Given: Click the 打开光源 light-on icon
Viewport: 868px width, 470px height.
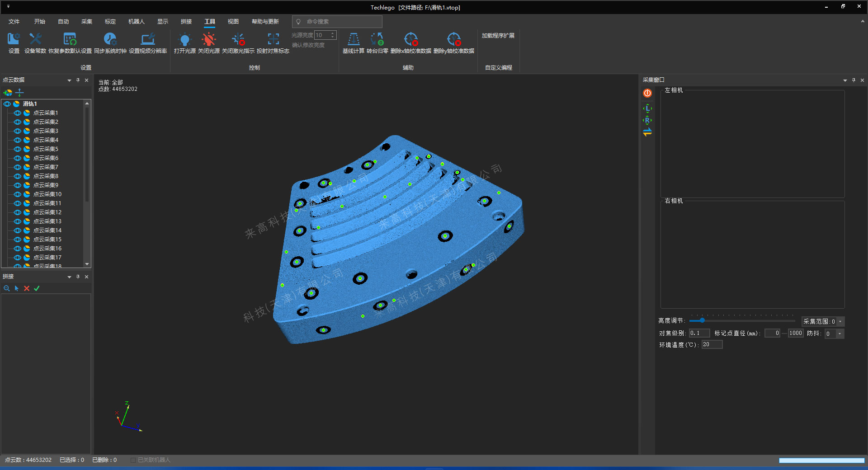Looking at the screenshot, I should [x=184, y=40].
